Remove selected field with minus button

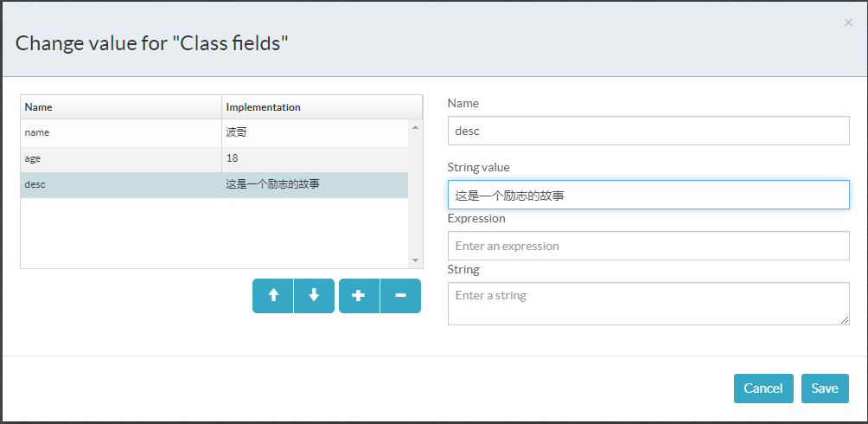[x=400, y=295]
